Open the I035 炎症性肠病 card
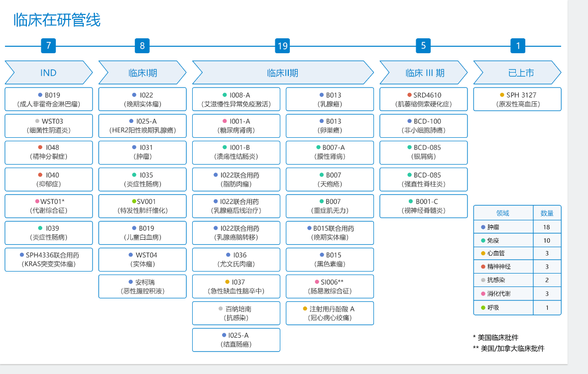The height and width of the screenshot is (374, 588). coord(142,180)
